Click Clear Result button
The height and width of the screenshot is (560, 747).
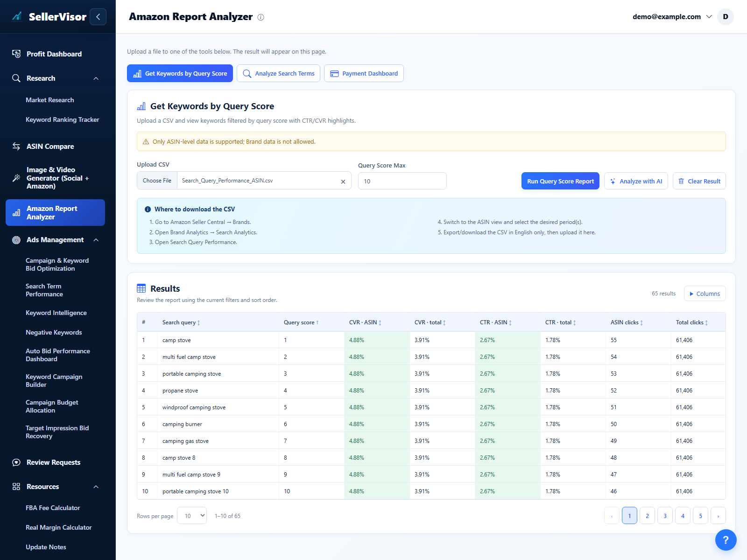click(699, 181)
